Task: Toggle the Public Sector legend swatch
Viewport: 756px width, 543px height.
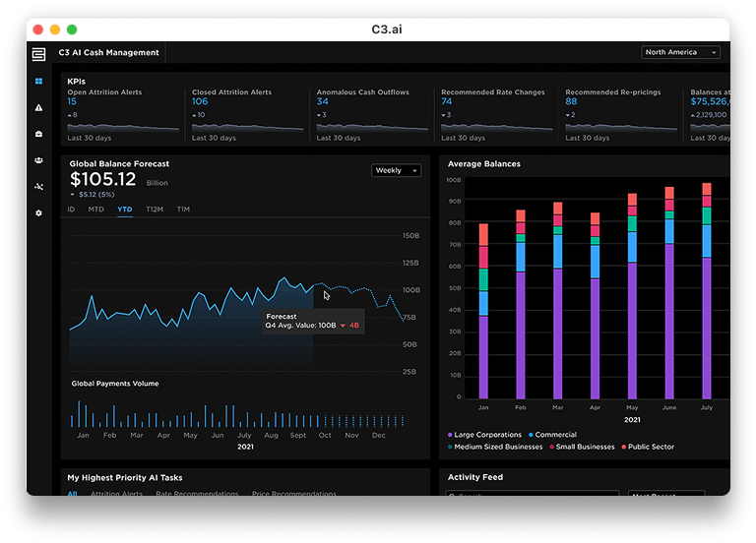Action: click(623, 447)
